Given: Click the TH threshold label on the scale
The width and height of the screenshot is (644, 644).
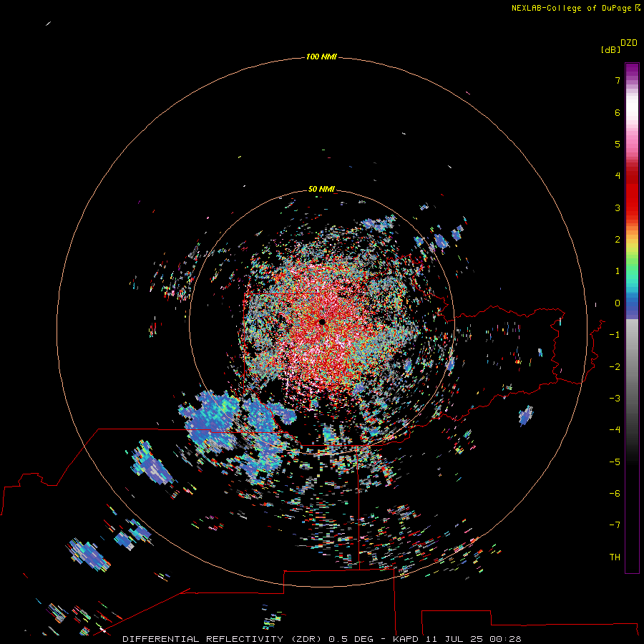Looking at the screenshot, I should tap(615, 557).
